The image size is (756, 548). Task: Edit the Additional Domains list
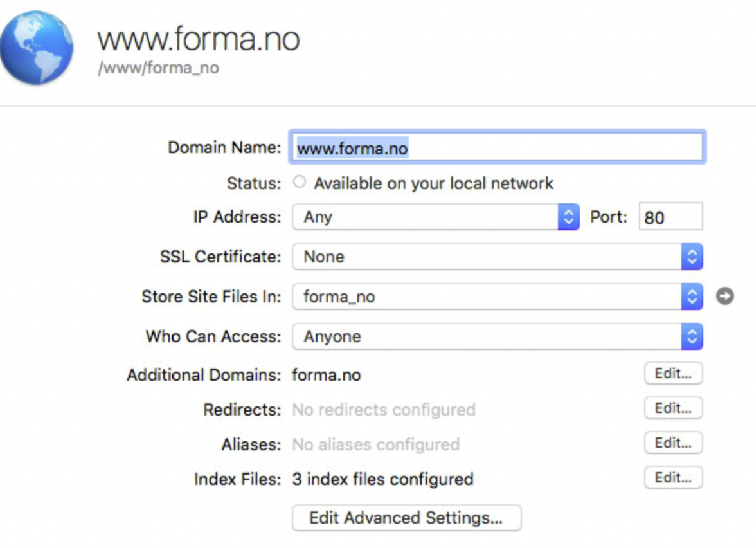[x=673, y=373]
